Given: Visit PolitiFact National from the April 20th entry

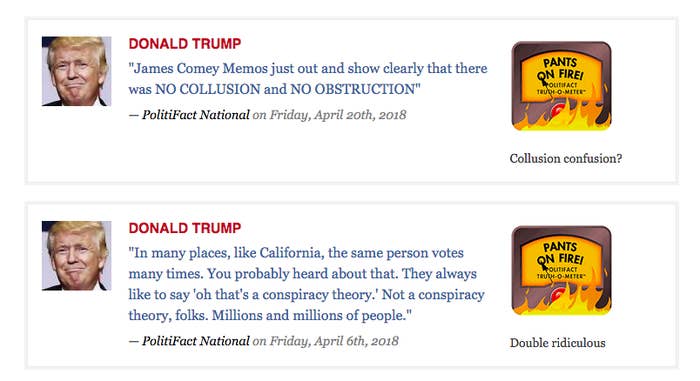Looking at the screenshot, I should [196, 115].
